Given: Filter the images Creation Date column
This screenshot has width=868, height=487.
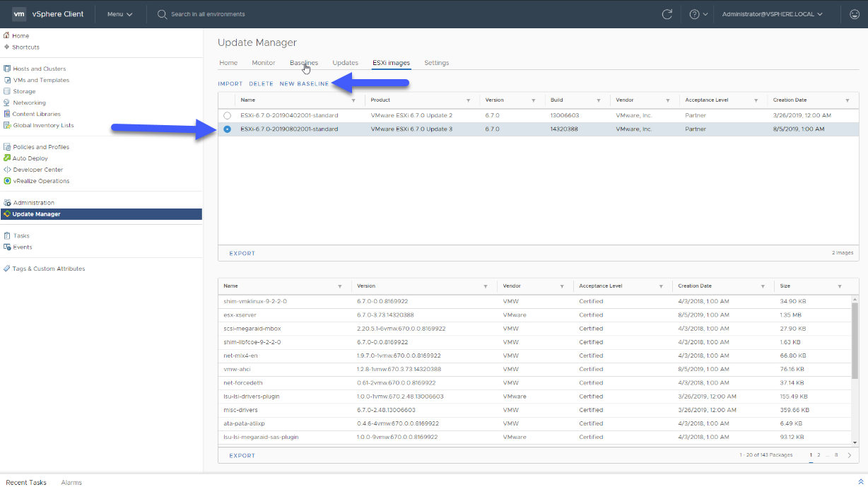Looking at the screenshot, I should (848, 100).
